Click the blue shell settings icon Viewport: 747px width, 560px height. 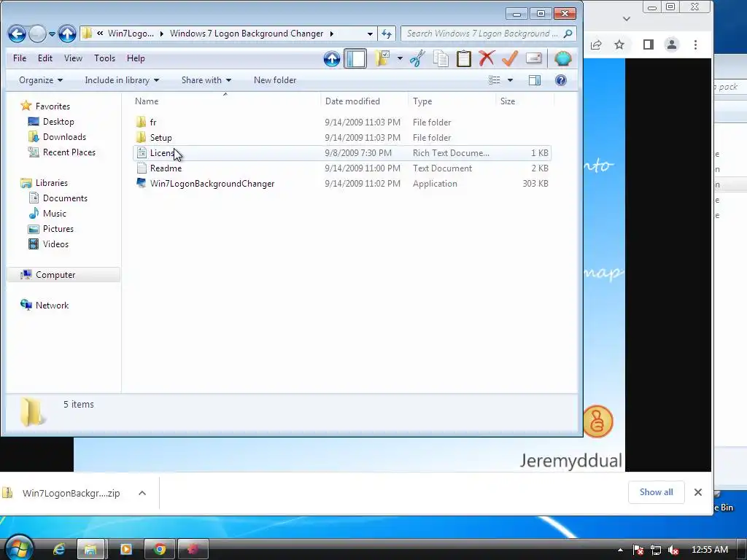(x=562, y=58)
